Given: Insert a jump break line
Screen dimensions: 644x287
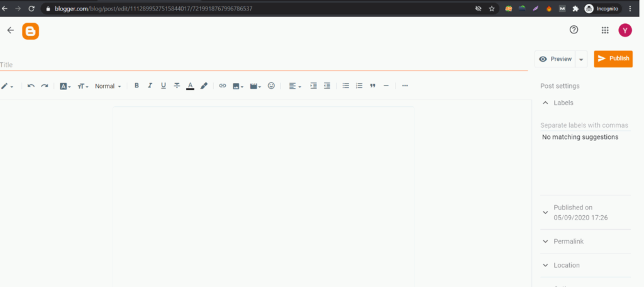Looking at the screenshot, I should point(386,86).
